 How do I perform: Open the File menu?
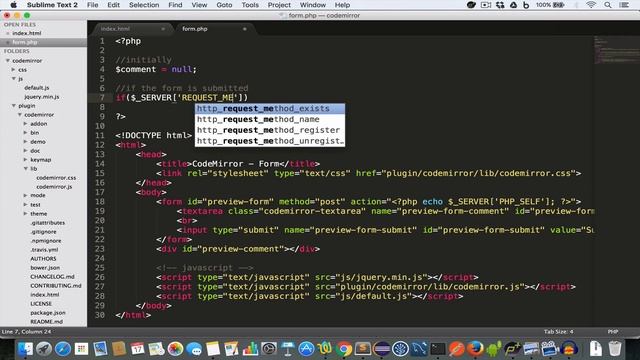[x=93, y=5]
